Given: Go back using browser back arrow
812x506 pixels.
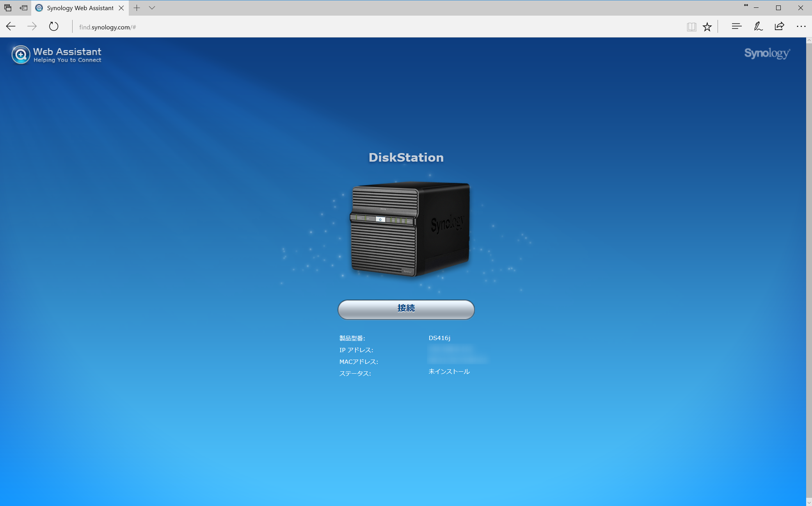Looking at the screenshot, I should coord(11,27).
